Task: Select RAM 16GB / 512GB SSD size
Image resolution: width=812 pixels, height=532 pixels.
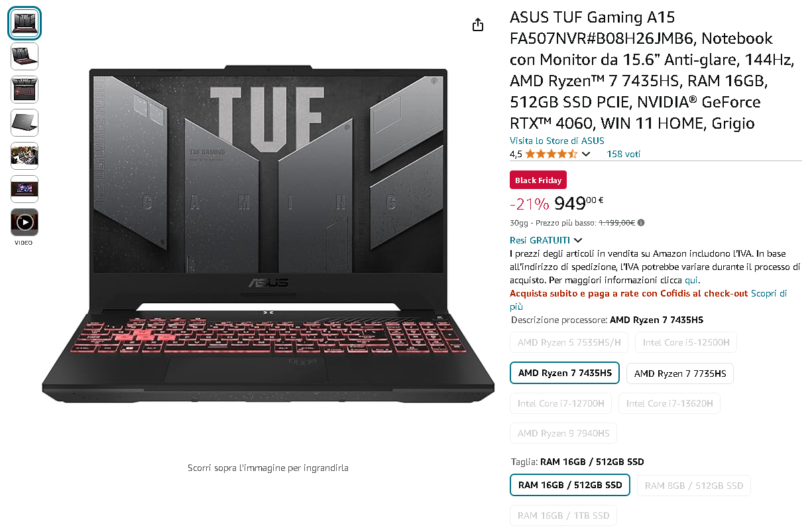Action: tap(570, 485)
